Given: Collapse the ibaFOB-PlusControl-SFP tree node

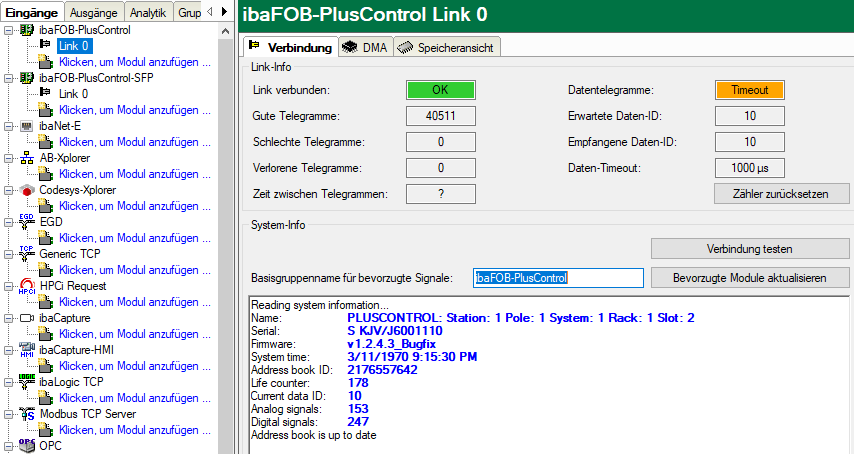Looking at the screenshot, I should (9, 78).
